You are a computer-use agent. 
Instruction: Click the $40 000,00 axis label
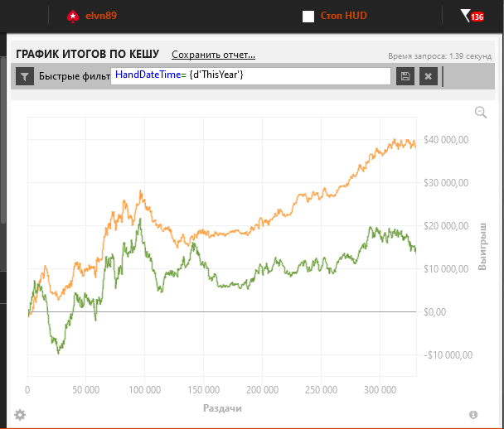coord(446,140)
